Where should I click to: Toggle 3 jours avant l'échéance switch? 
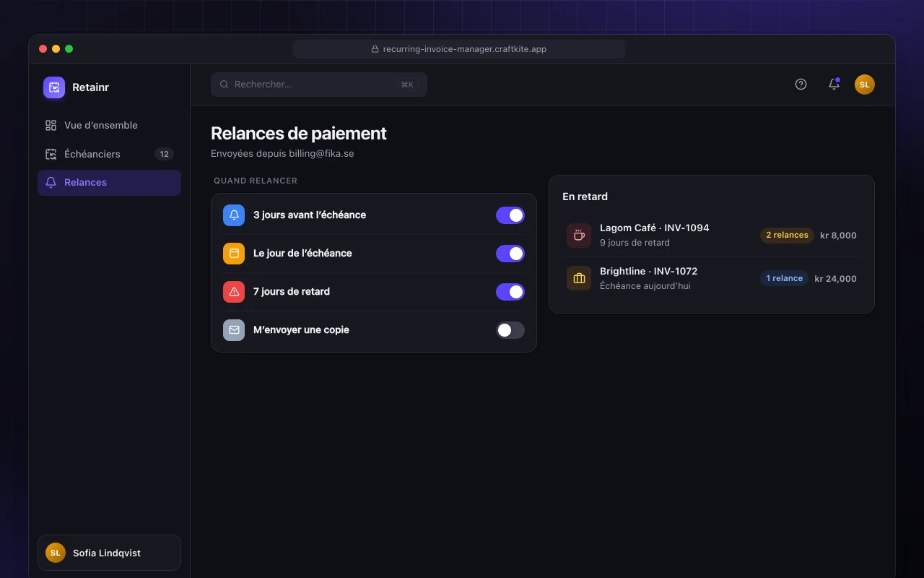coord(510,215)
